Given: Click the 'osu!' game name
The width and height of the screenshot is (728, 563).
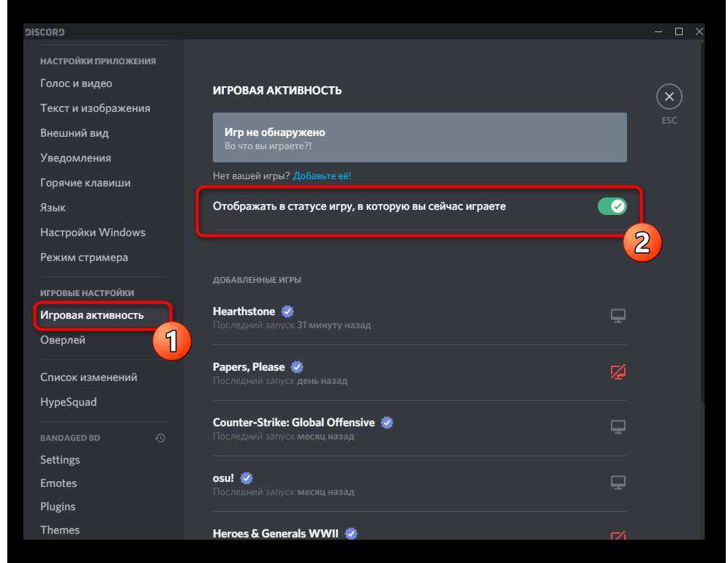Looking at the screenshot, I should coord(223,477).
